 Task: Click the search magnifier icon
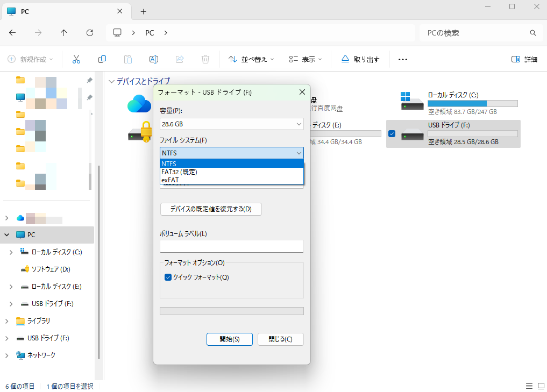pyautogui.click(x=532, y=33)
